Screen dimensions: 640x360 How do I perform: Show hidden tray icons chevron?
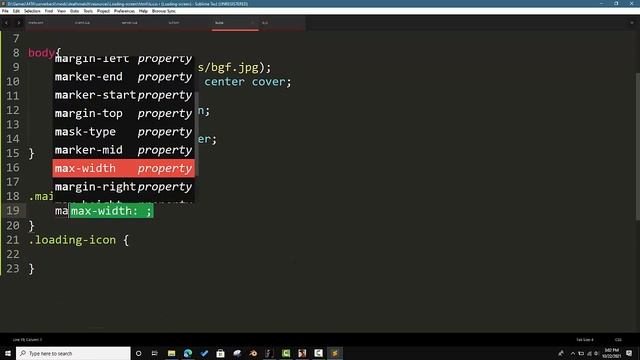pyautogui.click(x=573, y=353)
